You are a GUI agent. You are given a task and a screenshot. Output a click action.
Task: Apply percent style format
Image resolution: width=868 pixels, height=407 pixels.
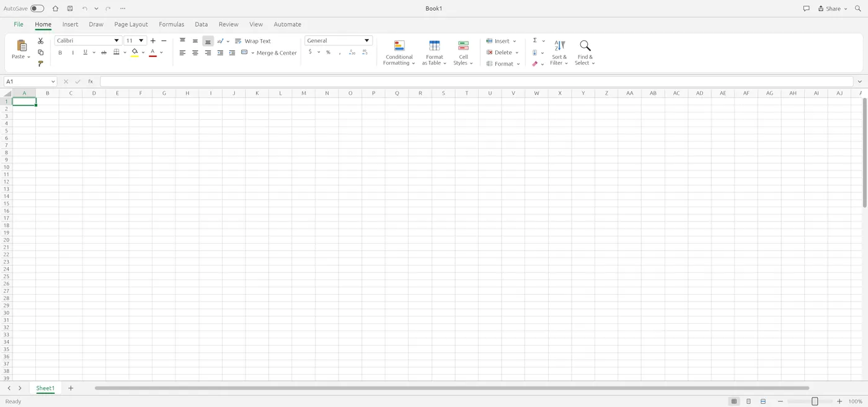click(328, 53)
